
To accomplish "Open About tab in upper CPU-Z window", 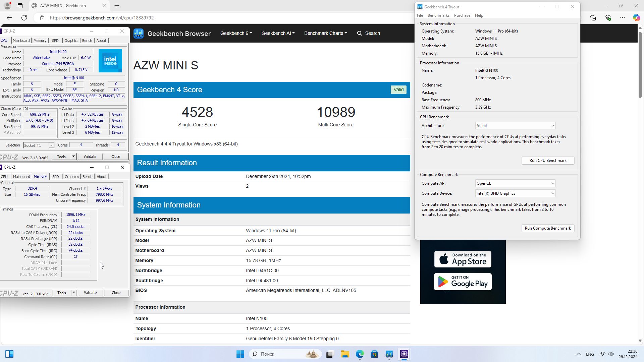I will (x=101, y=41).
